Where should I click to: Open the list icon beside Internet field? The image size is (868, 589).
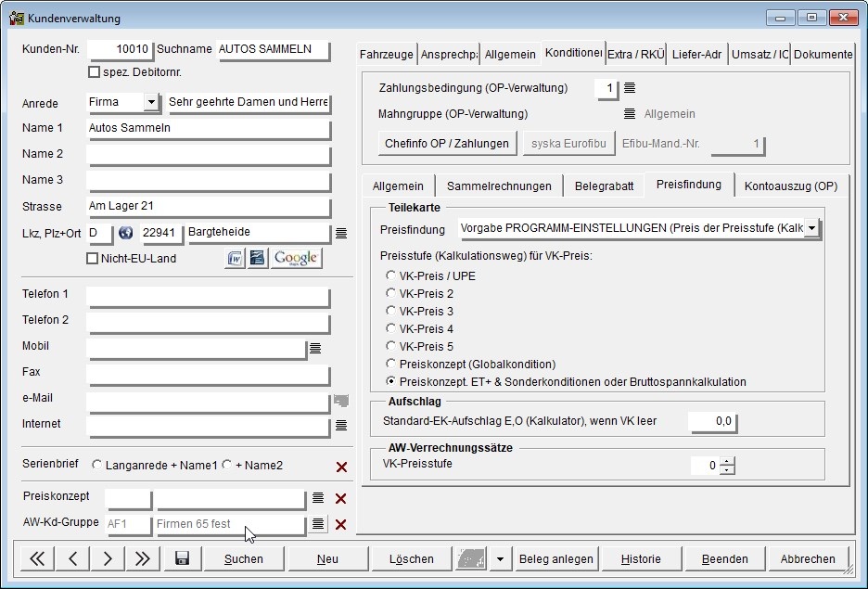pyautogui.click(x=341, y=425)
